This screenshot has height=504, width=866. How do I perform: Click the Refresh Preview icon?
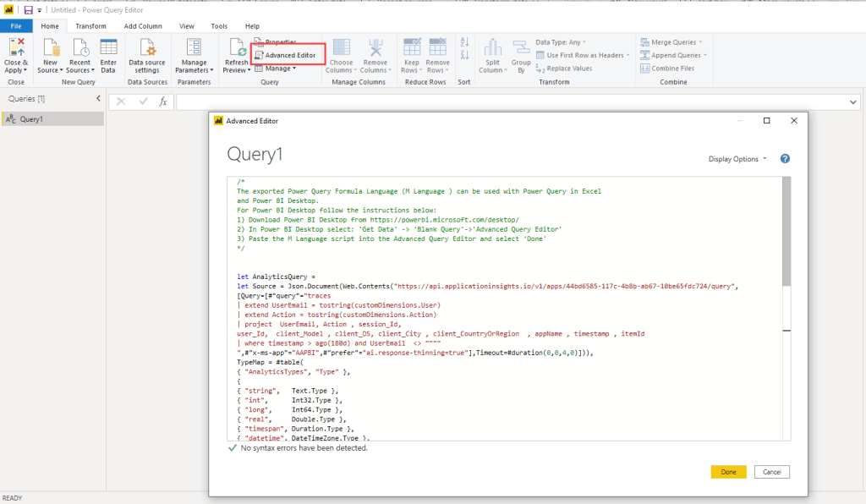point(237,49)
